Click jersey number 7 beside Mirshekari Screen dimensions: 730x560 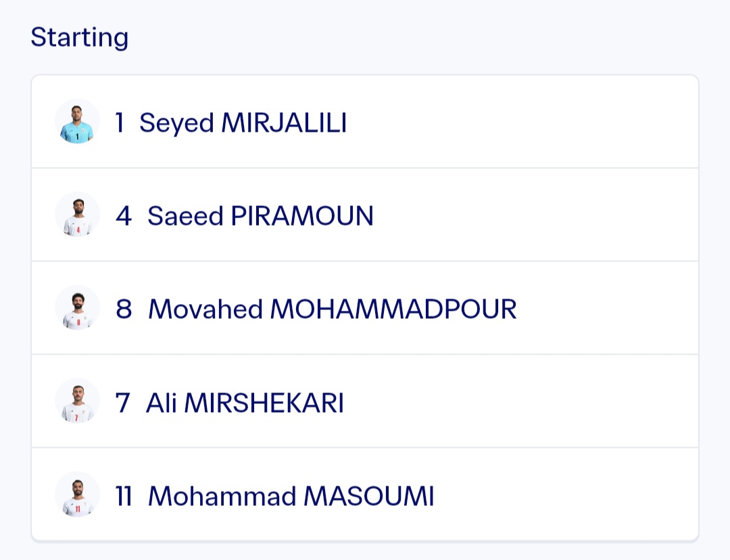[x=122, y=403]
